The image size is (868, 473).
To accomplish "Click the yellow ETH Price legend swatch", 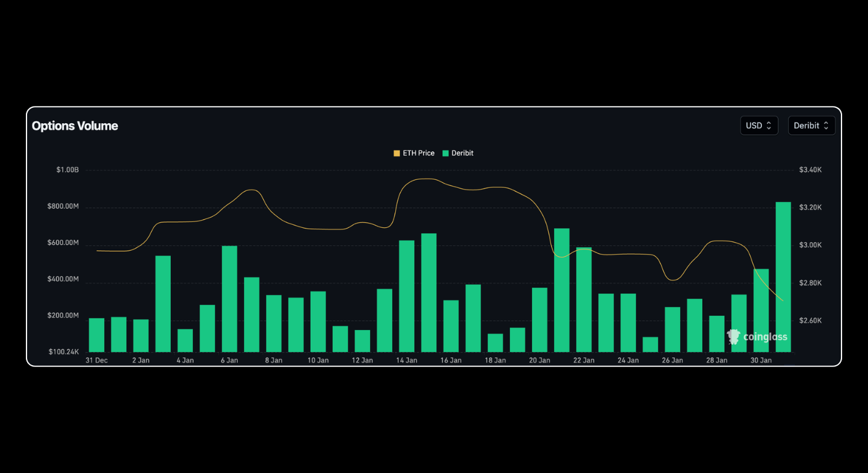I will (x=396, y=153).
